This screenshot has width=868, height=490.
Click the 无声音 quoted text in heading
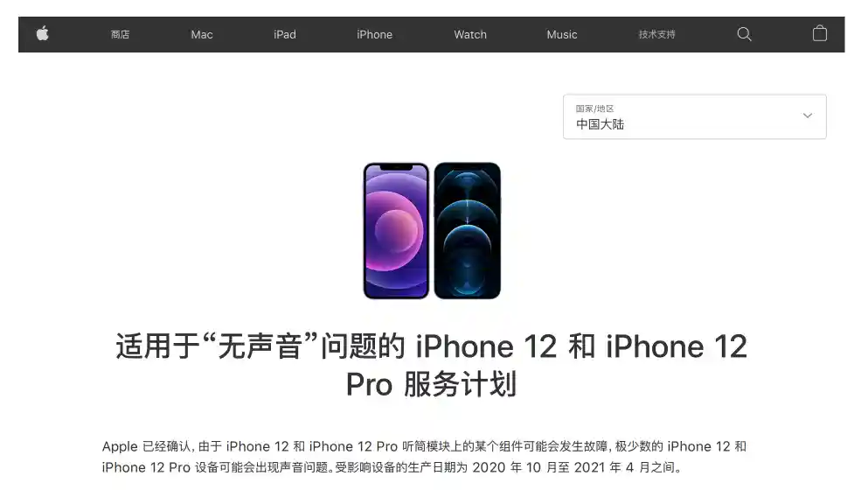260,346
